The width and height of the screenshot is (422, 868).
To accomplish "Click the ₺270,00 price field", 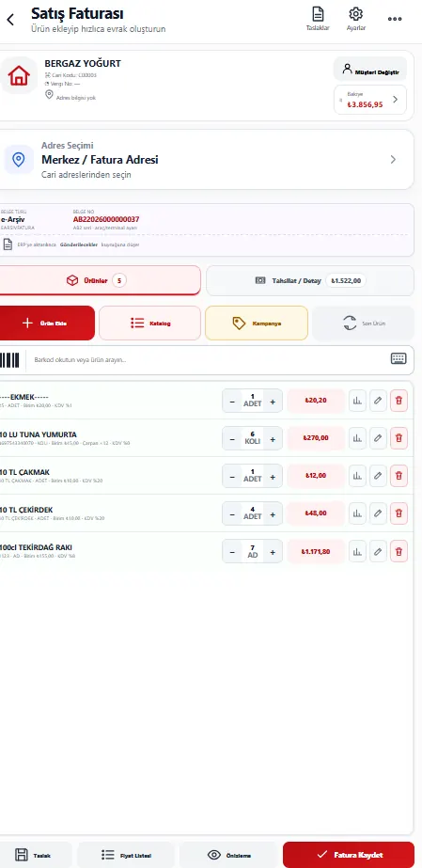I will (x=316, y=438).
